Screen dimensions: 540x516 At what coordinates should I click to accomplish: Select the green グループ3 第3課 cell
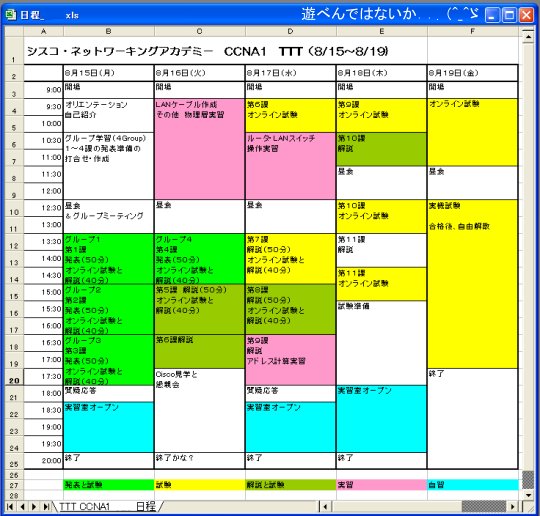click(x=108, y=360)
